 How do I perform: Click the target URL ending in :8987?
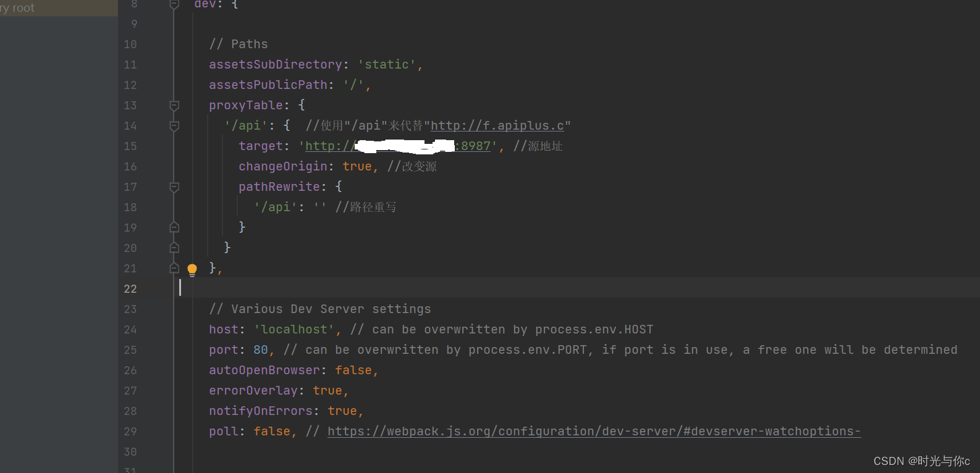(398, 146)
